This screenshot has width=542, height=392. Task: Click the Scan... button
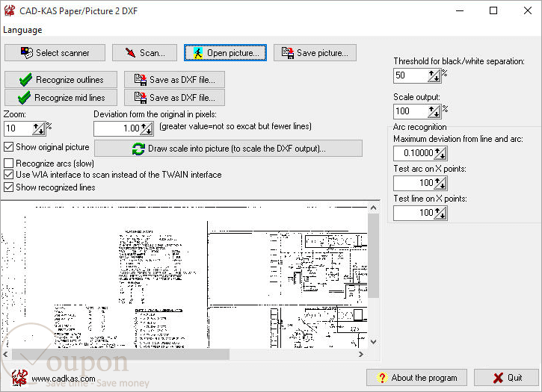point(144,53)
